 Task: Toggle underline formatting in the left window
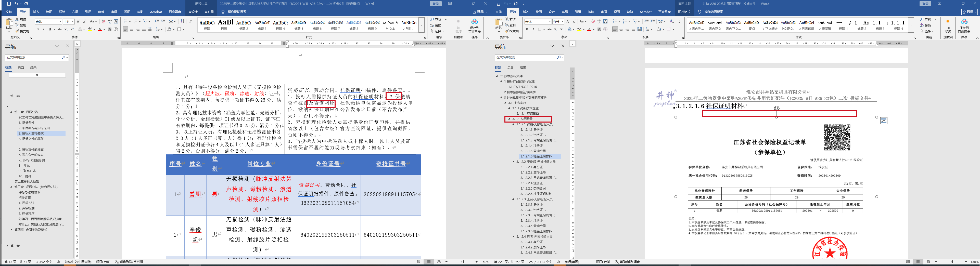tap(49, 29)
